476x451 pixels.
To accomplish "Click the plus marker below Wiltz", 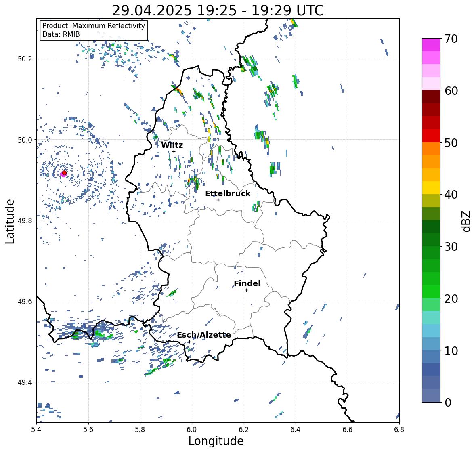I will [174, 152].
